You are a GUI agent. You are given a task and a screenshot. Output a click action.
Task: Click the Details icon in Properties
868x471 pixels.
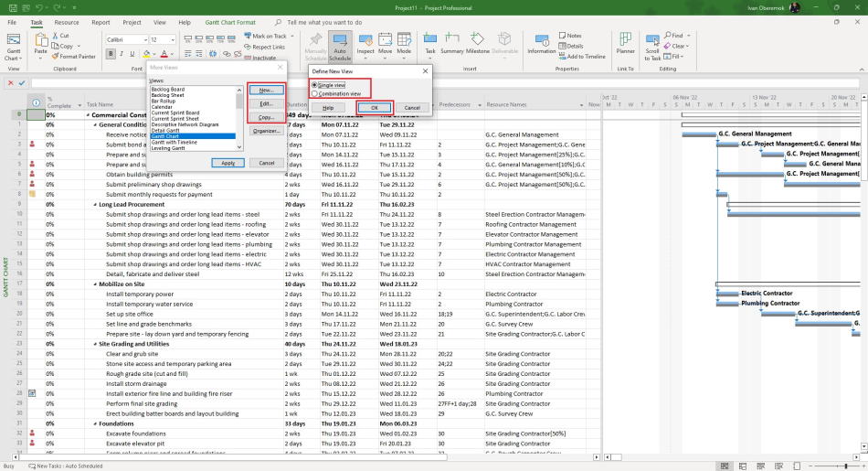pyautogui.click(x=562, y=46)
